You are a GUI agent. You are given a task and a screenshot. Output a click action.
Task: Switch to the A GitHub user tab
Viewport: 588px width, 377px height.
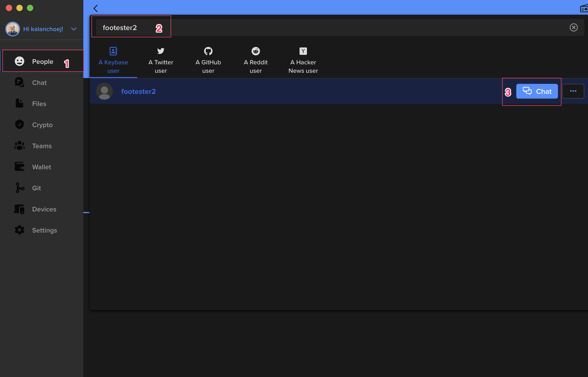click(208, 60)
